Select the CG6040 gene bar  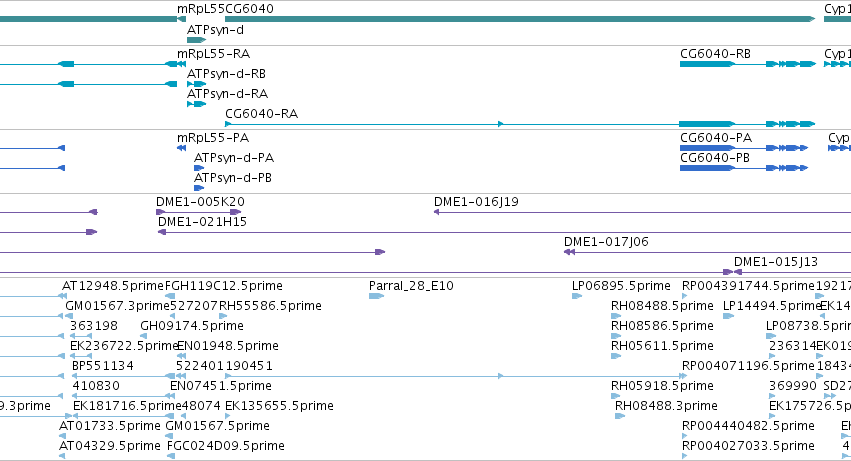pos(520,19)
